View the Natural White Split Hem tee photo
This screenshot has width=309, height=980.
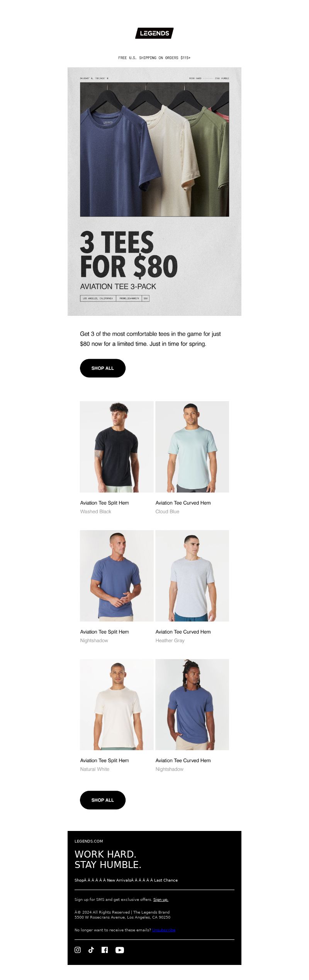click(117, 704)
